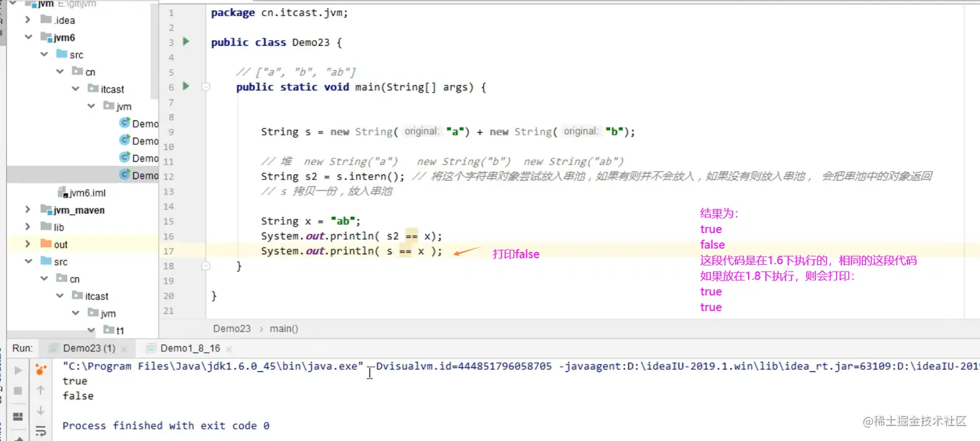This screenshot has height=441, width=980.
Task: Click Demo23 in editor breadcrumb
Action: pyautogui.click(x=232, y=328)
